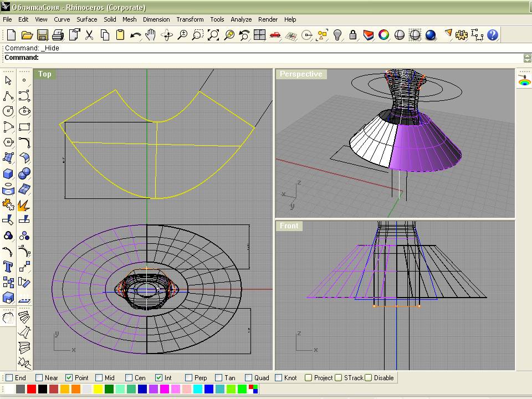Screen dimensions: 532x399
Task: Click the Explode tool icon
Action: [24, 205]
